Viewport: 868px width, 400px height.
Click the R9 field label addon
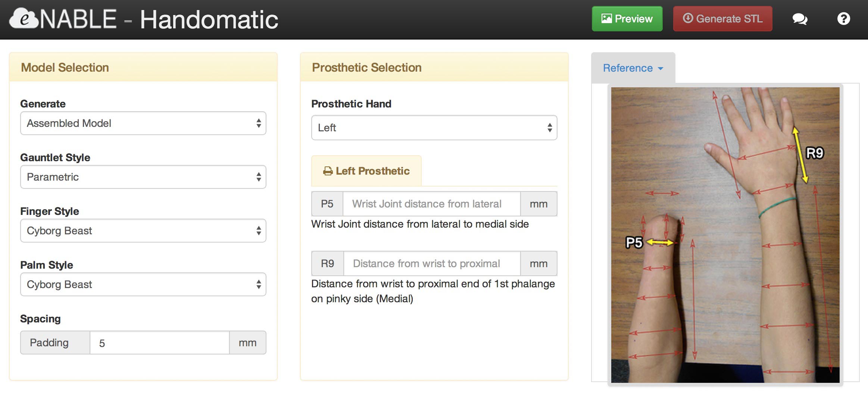[x=328, y=263]
